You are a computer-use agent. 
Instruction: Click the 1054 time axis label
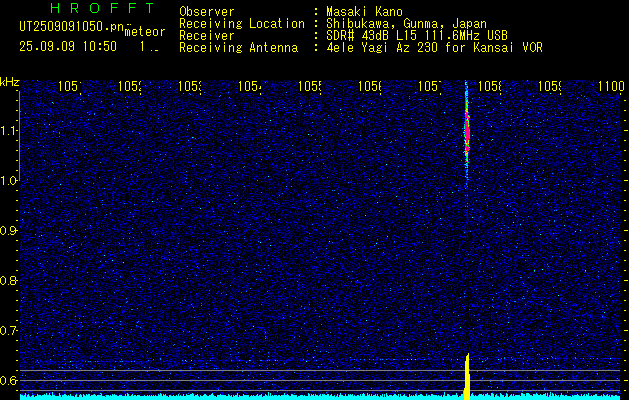point(250,86)
